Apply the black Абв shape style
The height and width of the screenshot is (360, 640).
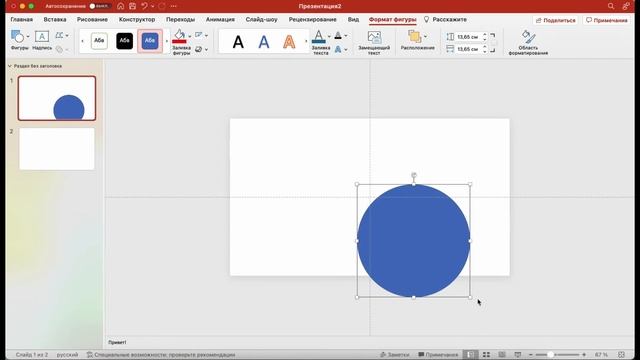(x=124, y=41)
